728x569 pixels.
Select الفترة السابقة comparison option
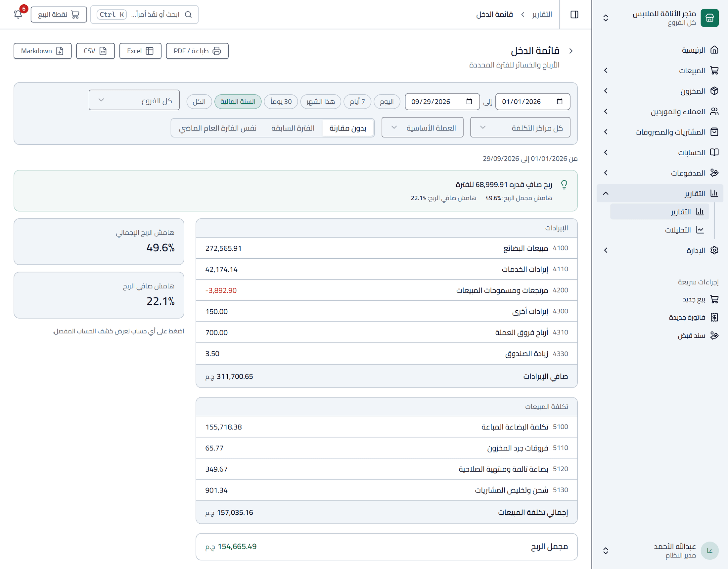click(293, 128)
